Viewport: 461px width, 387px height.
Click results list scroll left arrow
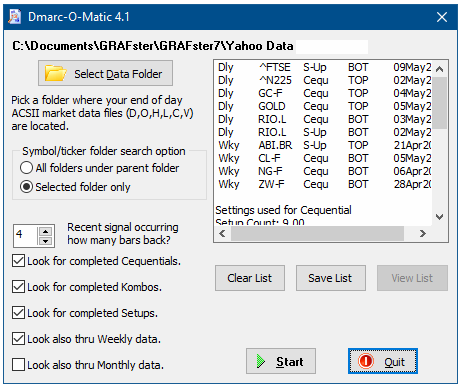tap(222, 234)
